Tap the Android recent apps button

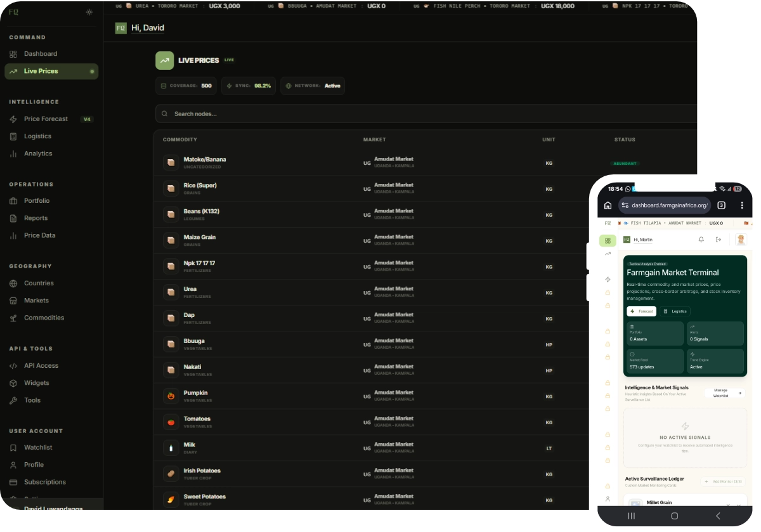632,516
